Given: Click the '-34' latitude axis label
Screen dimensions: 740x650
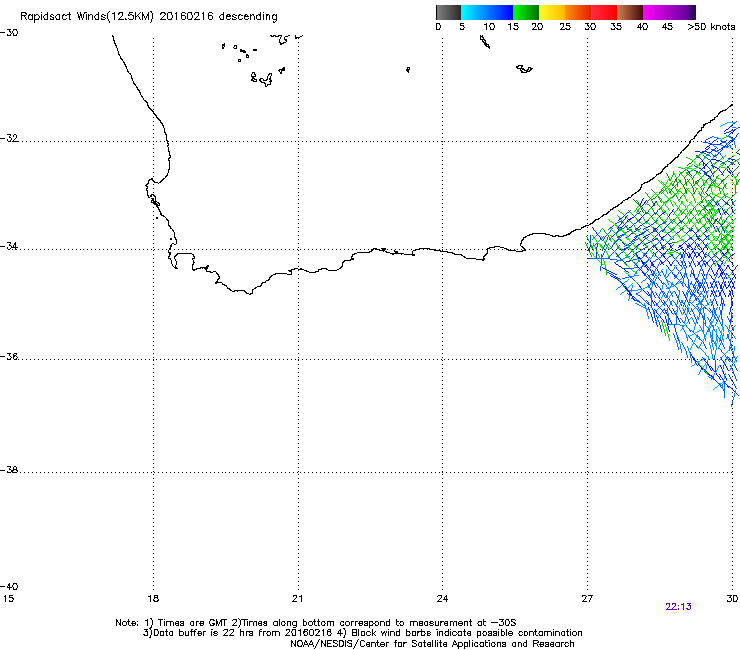Looking at the screenshot, I should coord(9,246).
